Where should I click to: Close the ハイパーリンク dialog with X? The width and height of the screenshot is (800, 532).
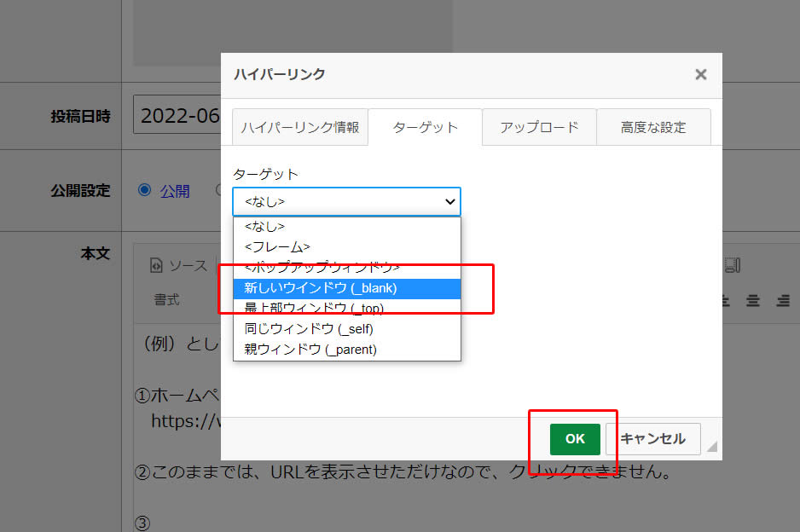coord(700,74)
